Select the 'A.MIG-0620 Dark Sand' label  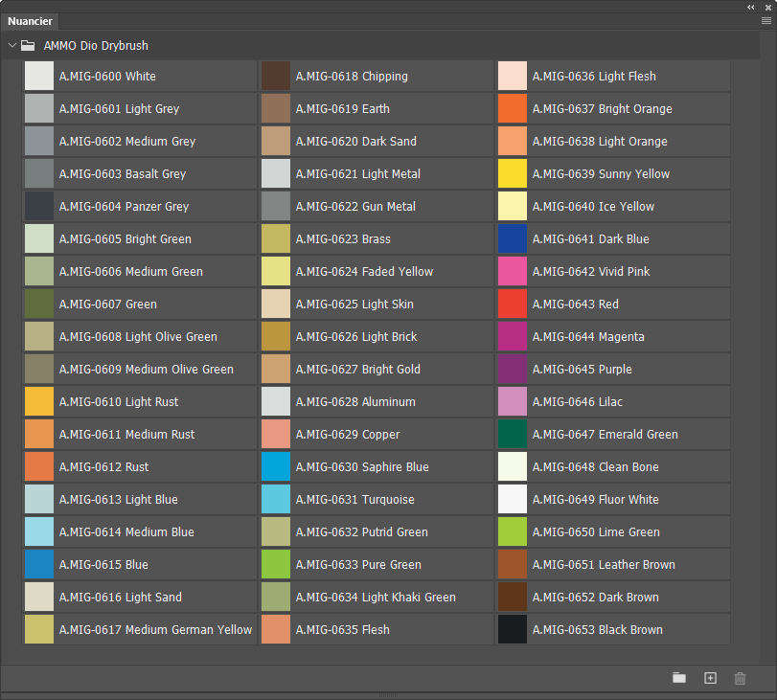(x=355, y=141)
